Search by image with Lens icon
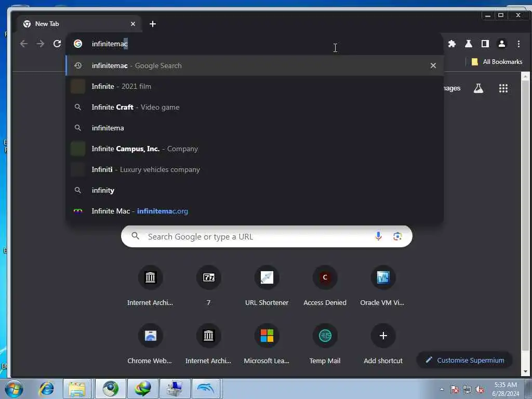 [397, 236]
